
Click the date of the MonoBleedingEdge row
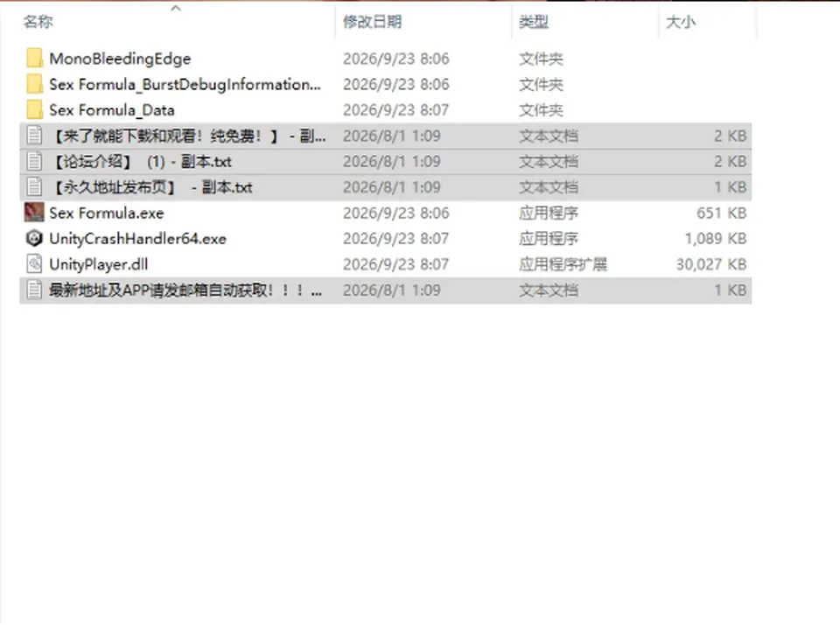(x=395, y=59)
